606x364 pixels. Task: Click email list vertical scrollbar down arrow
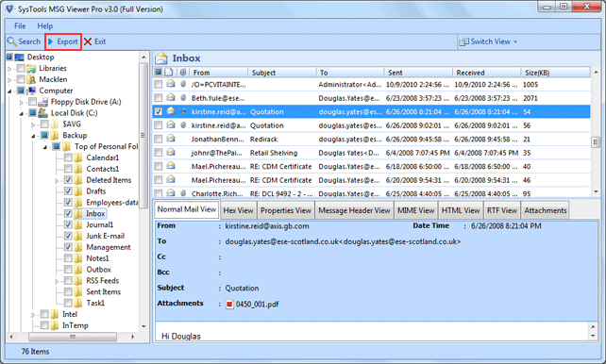(x=596, y=191)
